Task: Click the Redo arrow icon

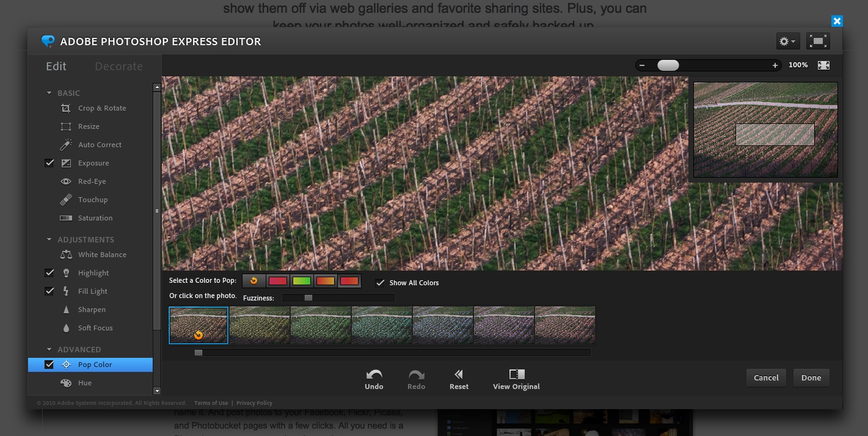Action: pyautogui.click(x=416, y=374)
